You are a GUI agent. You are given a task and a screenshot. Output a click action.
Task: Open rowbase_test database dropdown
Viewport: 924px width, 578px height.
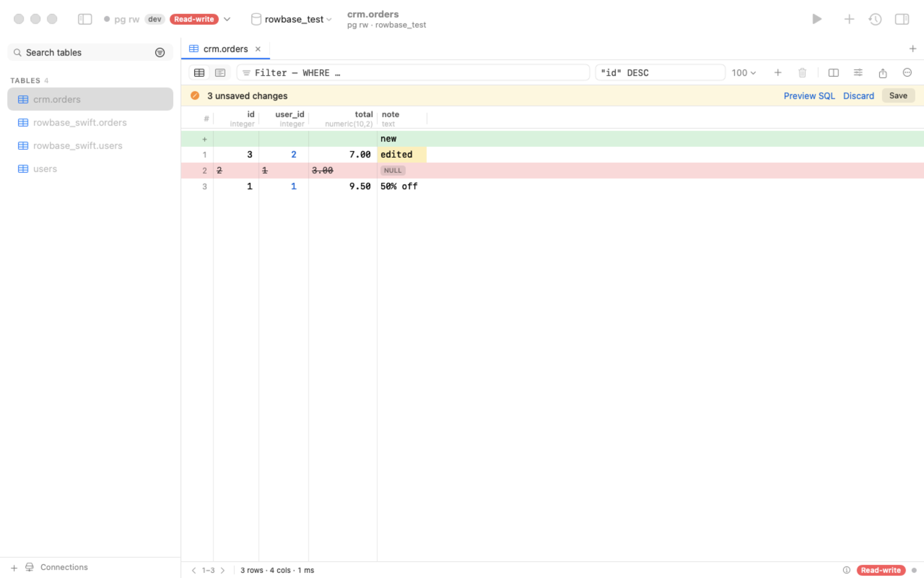292,19
